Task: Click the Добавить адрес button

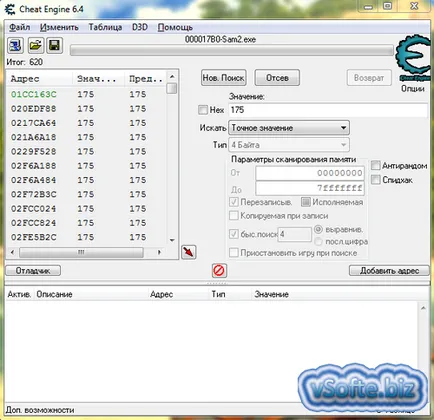Action: pos(389,270)
